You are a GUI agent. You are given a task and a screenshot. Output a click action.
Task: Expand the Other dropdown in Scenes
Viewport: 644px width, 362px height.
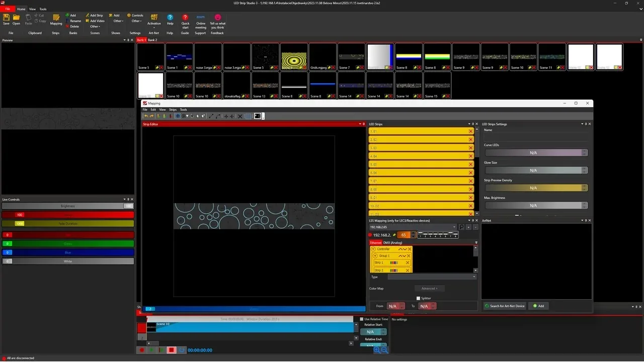pos(95,27)
